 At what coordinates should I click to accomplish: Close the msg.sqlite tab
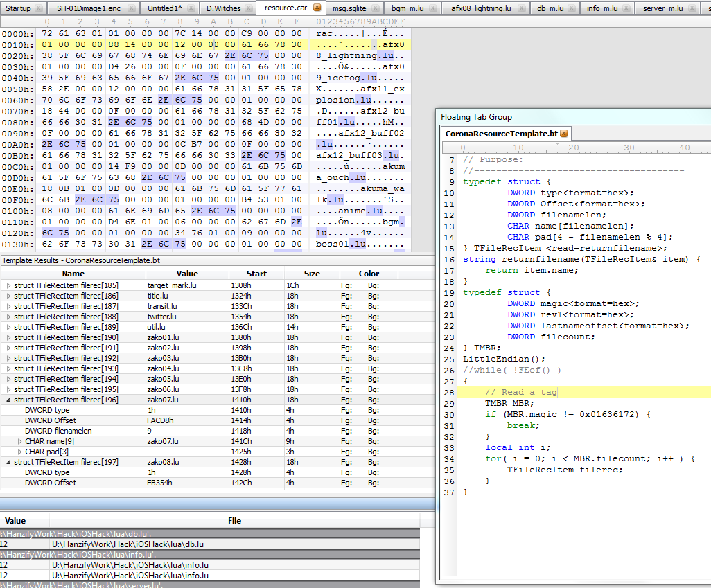tap(374, 8)
